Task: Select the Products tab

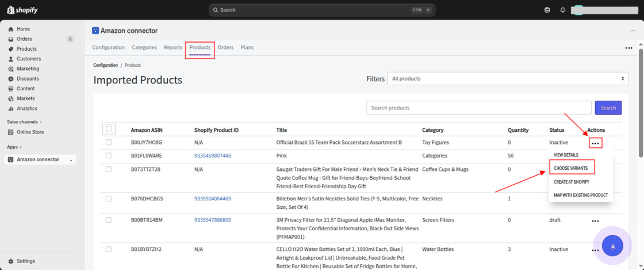Action: [x=200, y=47]
